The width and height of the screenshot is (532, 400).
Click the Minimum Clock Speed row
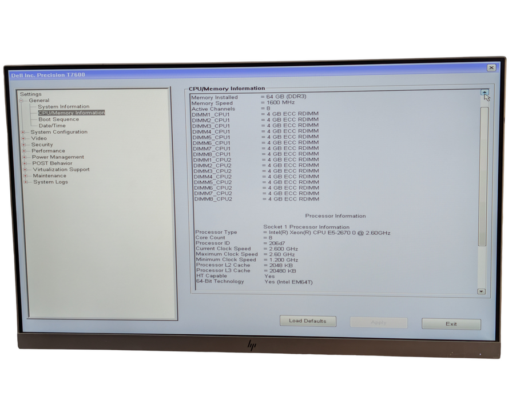tap(247, 259)
